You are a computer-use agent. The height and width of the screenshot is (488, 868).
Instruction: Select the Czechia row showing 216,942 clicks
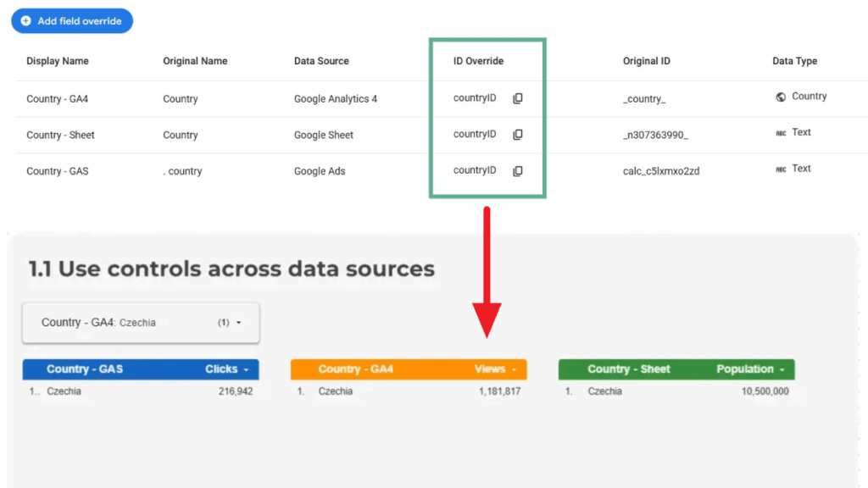pyautogui.click(x=141, y=391)
